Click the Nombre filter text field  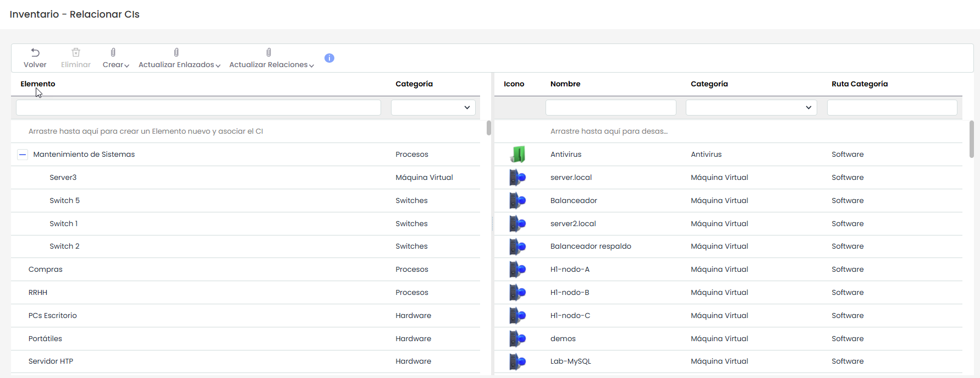610,108
